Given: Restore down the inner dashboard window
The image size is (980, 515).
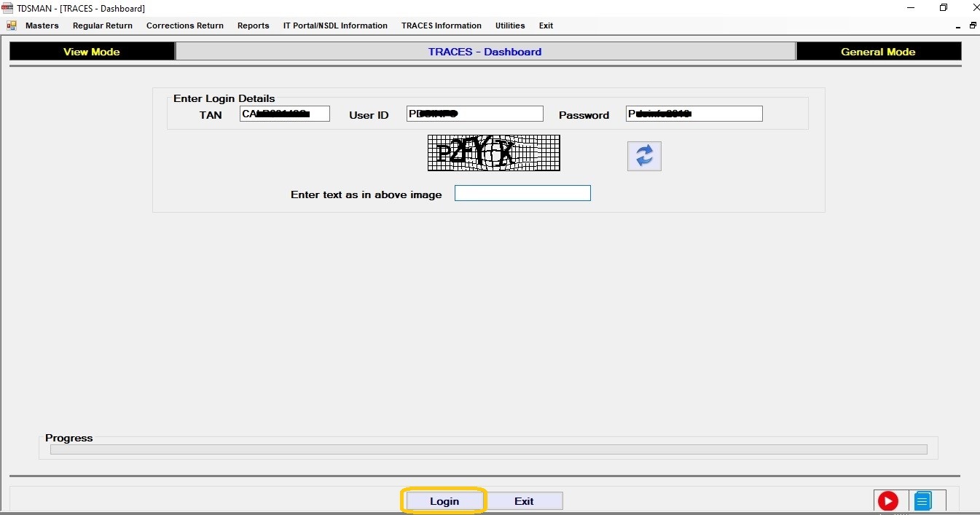Looking at the screenshot, I should 973,25.
